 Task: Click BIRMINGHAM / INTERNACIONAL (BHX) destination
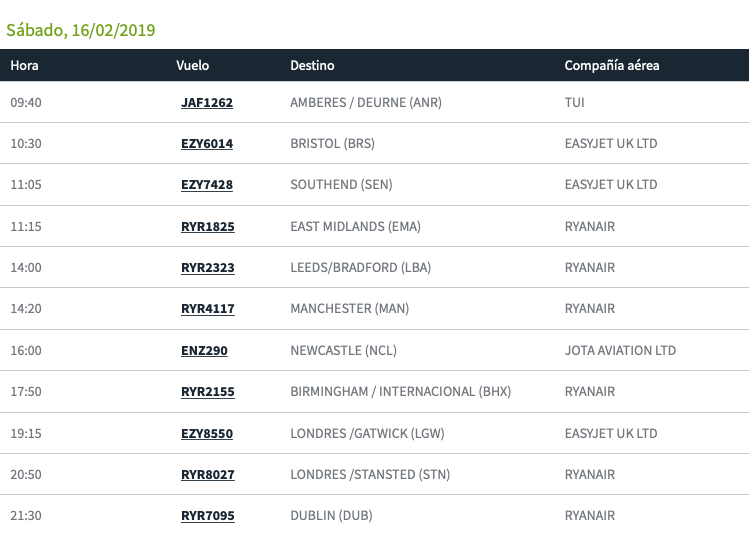point(400,392)
